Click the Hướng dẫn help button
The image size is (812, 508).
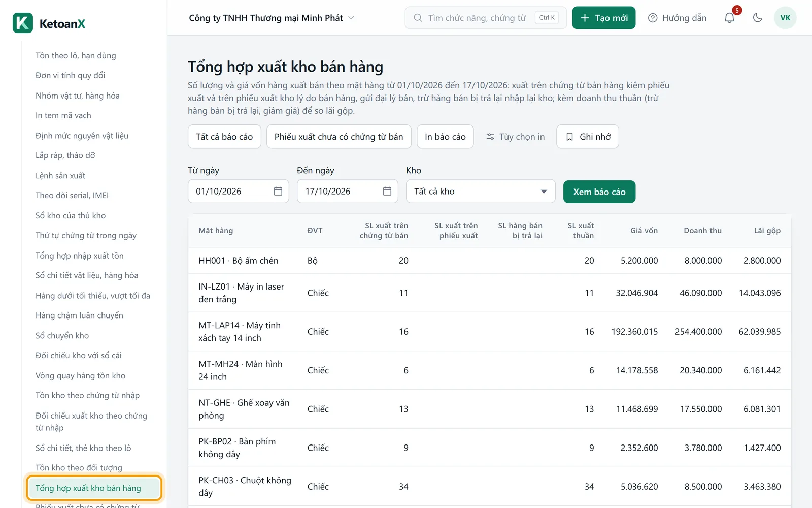click(677, 18)
